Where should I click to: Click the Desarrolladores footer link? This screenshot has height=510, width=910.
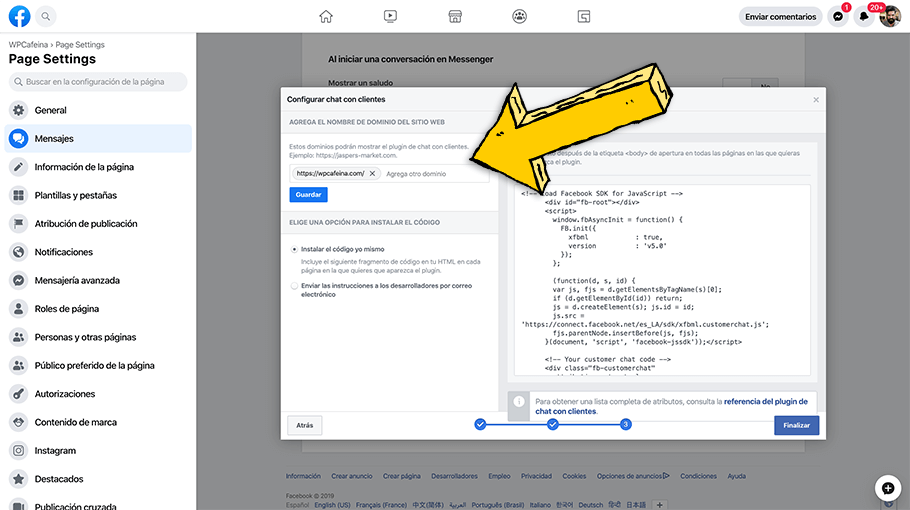click(454, 476)
